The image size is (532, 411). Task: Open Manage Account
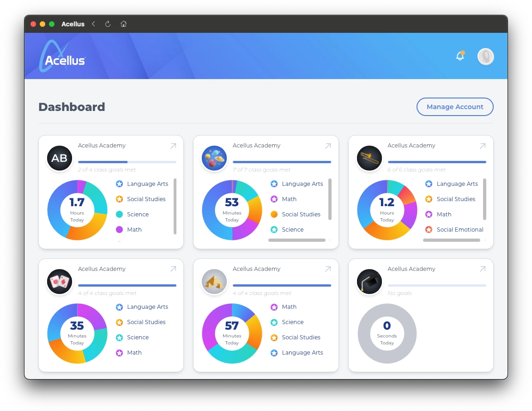[455, 107]
